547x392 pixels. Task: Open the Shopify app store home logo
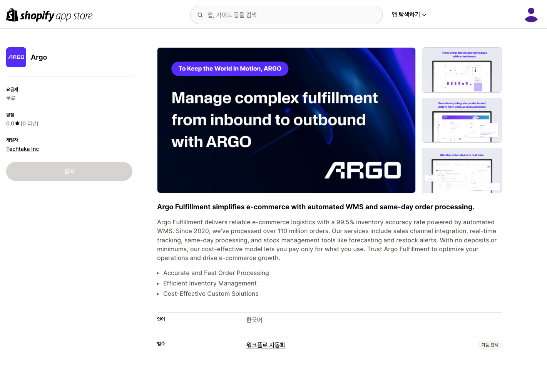tap(50, 15)
